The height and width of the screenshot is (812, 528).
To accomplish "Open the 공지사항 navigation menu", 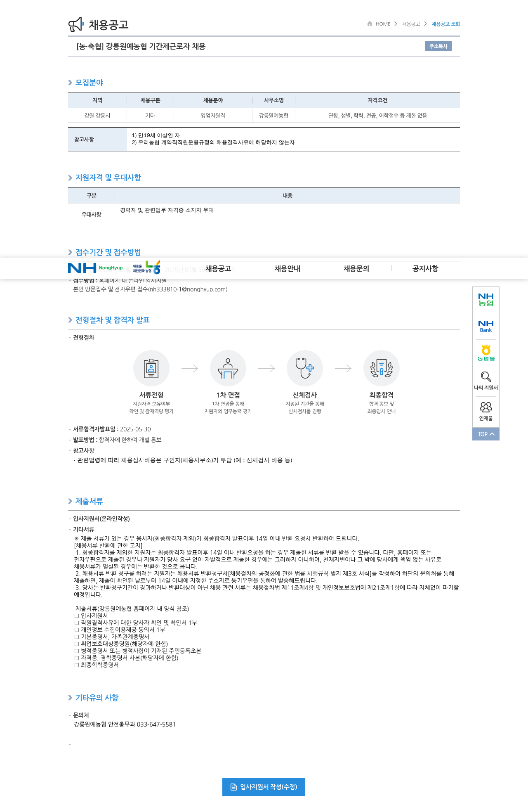I will (425, 269).
